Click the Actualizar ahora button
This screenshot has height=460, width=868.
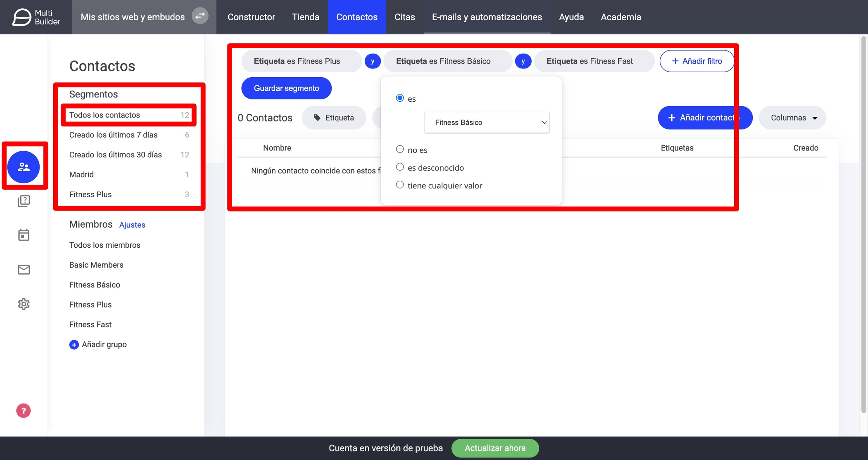coord(495,448)
